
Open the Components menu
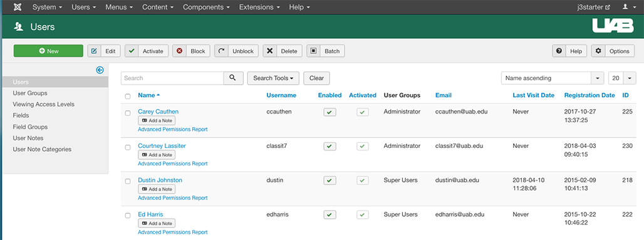[x=206, y=7]
